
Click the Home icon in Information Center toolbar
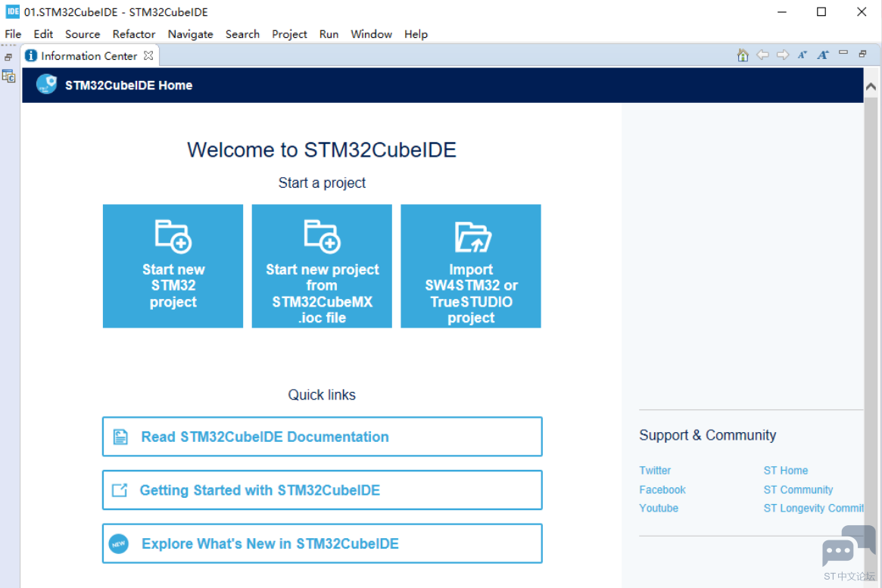(x=743, y=55)
